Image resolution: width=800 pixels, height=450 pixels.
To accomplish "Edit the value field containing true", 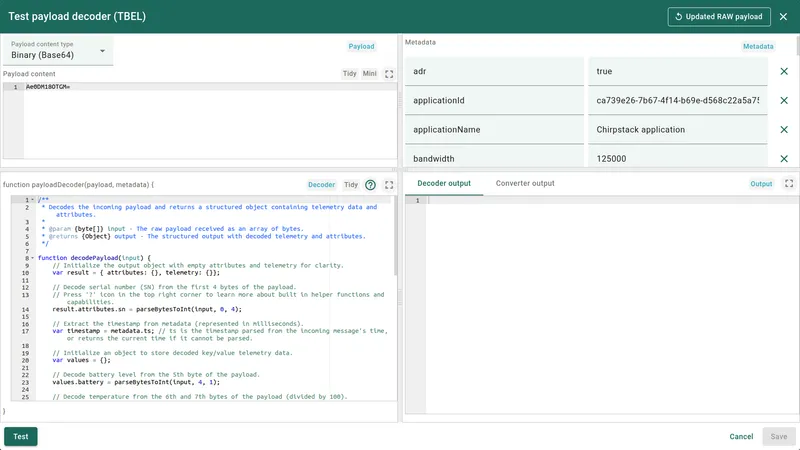I will click(x=678, y=71).
